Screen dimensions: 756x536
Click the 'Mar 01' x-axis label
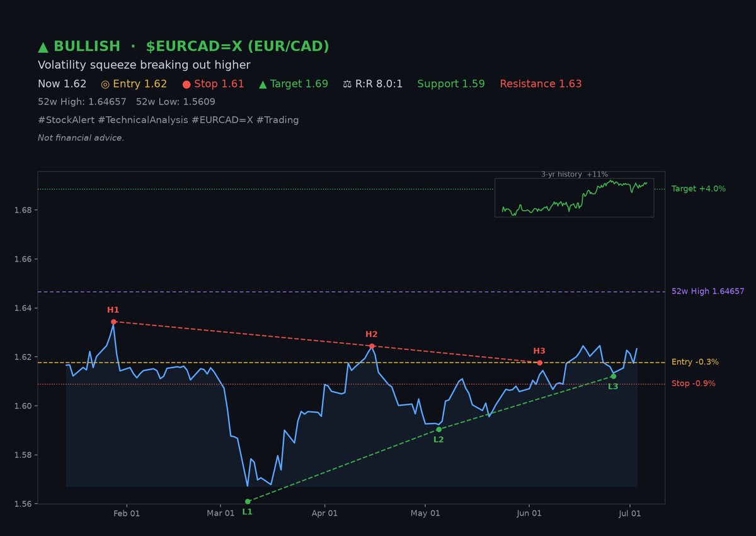click(x=221, y=514)
